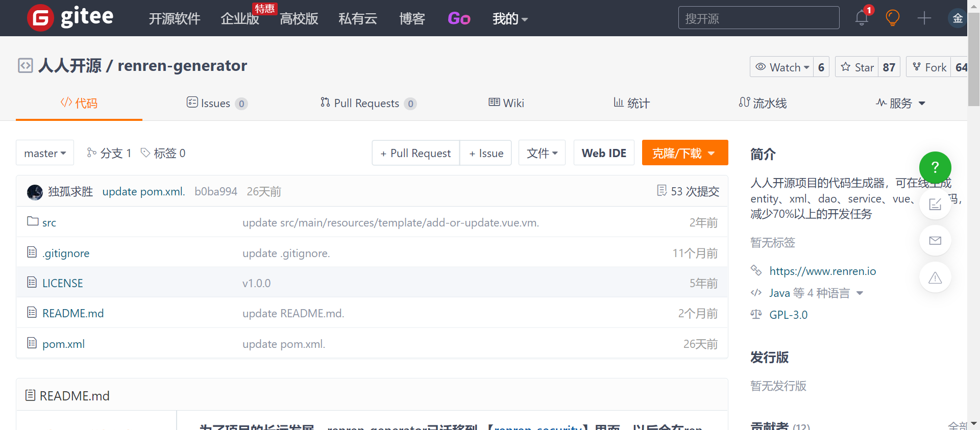Open the 文件 dropdown
Viewport: 980px width, 430px height.
542,153
